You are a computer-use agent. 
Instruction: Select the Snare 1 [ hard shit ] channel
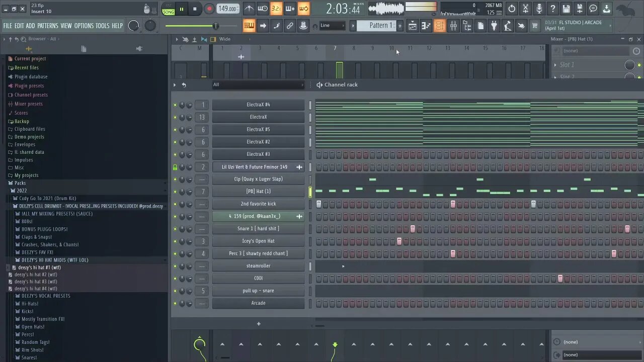click(258, 229)
